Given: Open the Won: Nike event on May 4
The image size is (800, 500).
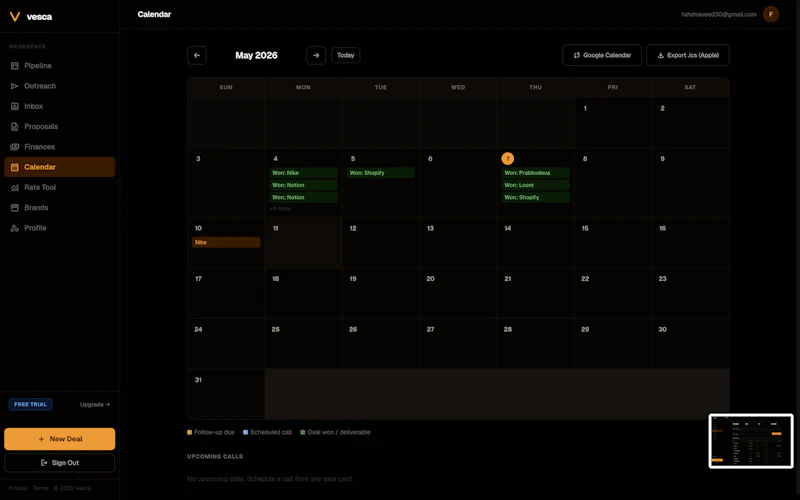Looking at the screenshot, I should pyautogui.click(x=303, y=173).
